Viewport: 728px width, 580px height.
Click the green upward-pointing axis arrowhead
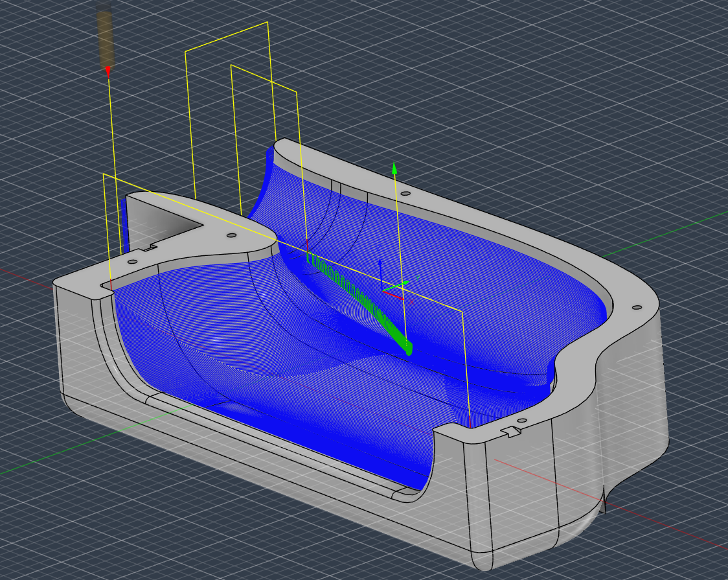(393, 168)
